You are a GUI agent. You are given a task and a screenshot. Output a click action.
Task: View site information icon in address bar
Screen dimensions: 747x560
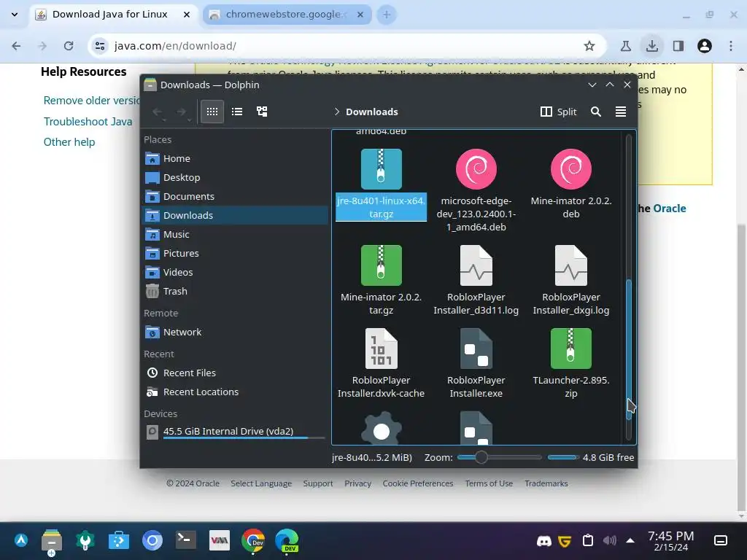point(100,46)
